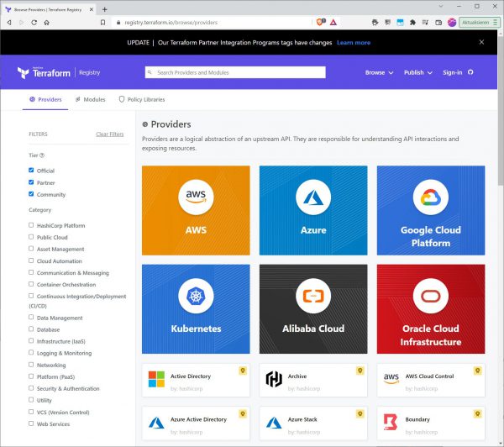
Task: Click the browser reload icon
Action: pyautogui.click(x=34, y=23)
